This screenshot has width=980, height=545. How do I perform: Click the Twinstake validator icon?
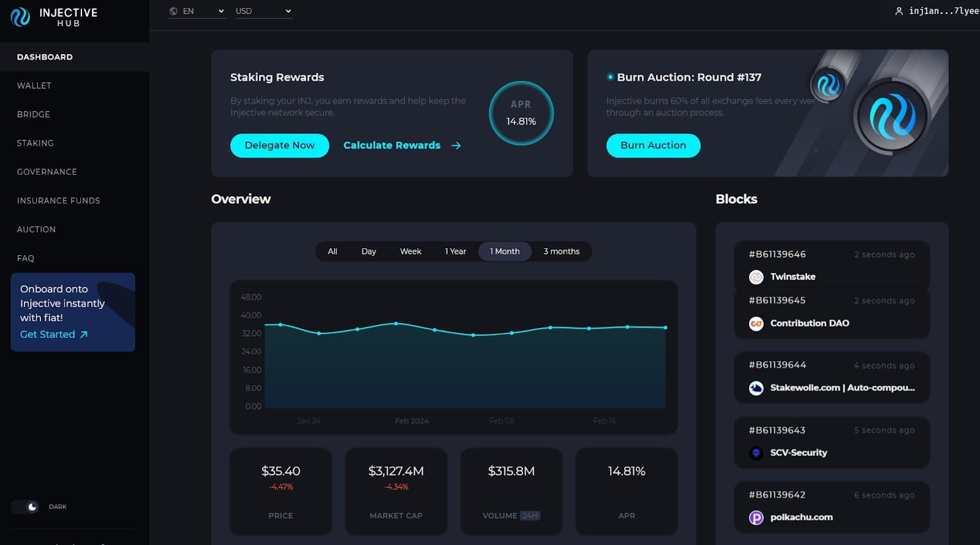[756, 277]
